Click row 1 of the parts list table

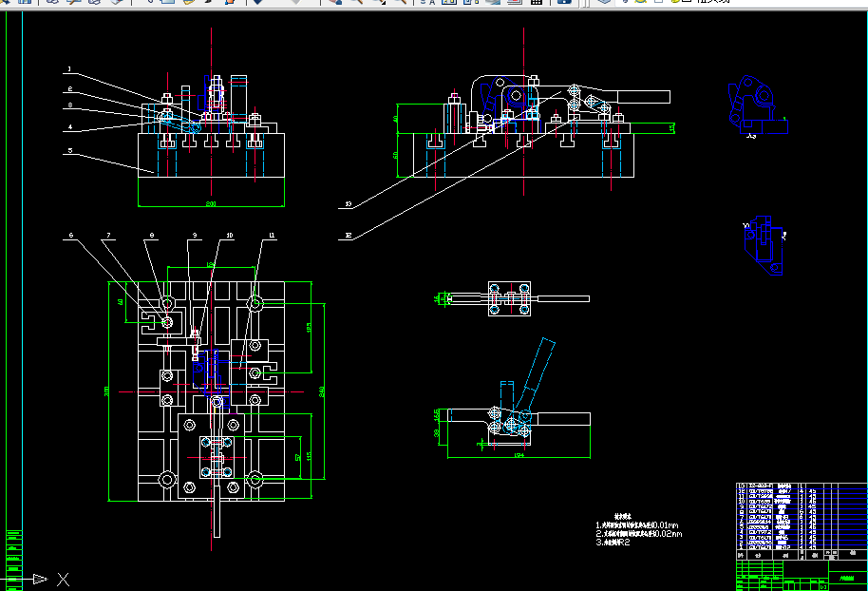click(x=802, y=547)
